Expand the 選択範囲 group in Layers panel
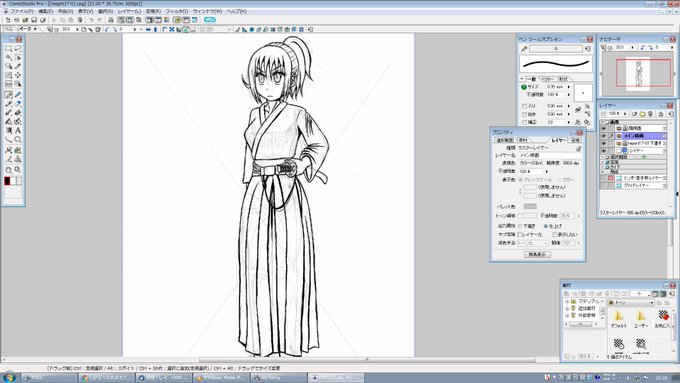This screenshot has width=680, height=383. [603, 157]
